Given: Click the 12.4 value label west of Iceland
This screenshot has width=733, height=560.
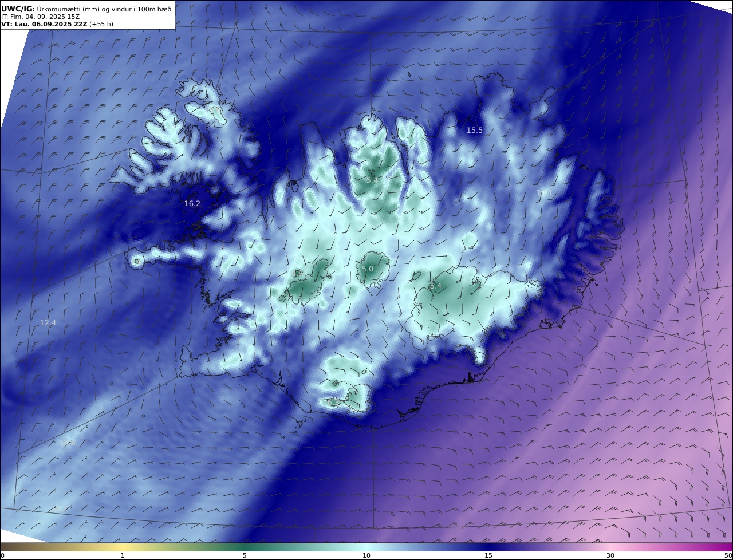Looking at the screenshot, I should click(48, 323).
